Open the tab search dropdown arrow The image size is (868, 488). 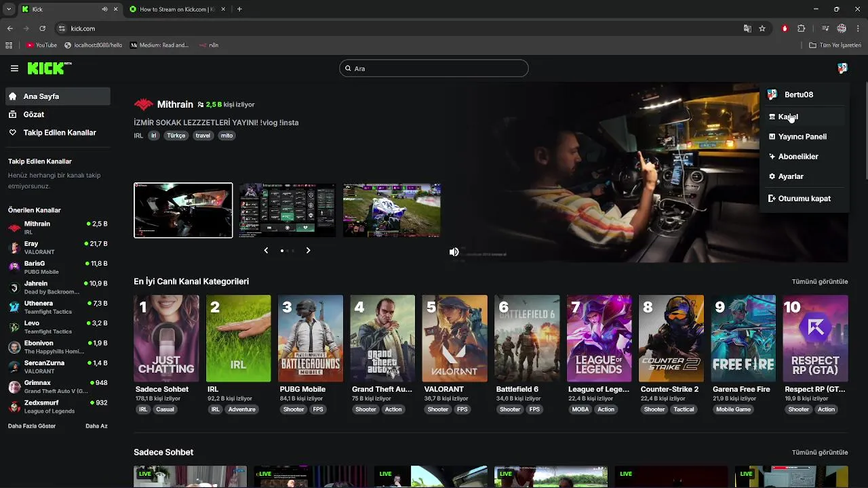(x=8, y=9)
